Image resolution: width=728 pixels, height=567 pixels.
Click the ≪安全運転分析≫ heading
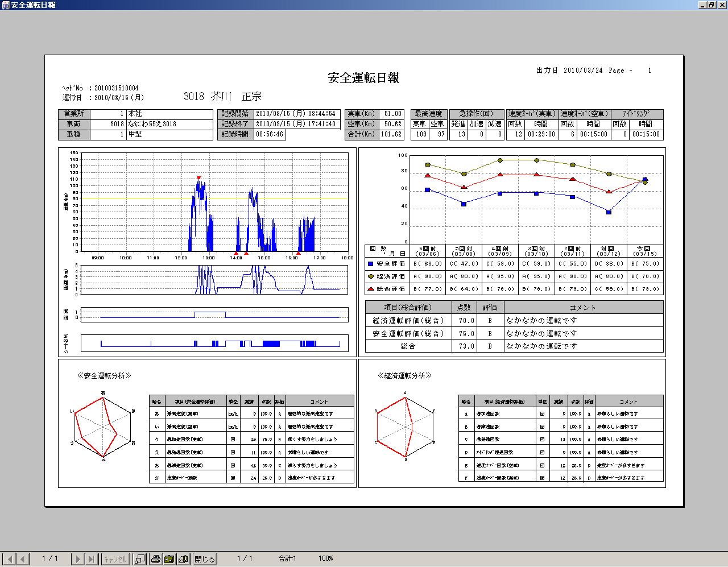coord(105,376)
